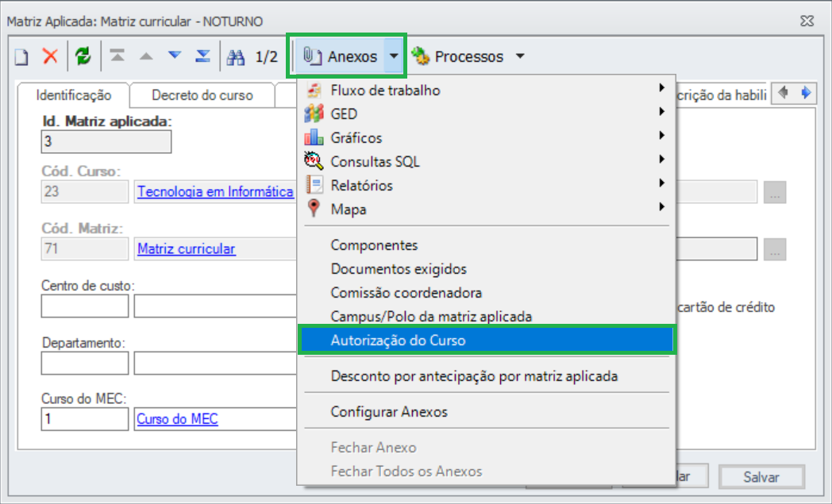Go to last record arrow icon
Image resolution: width=832 pixels, height=504 pixels.
tap(202, 56)
